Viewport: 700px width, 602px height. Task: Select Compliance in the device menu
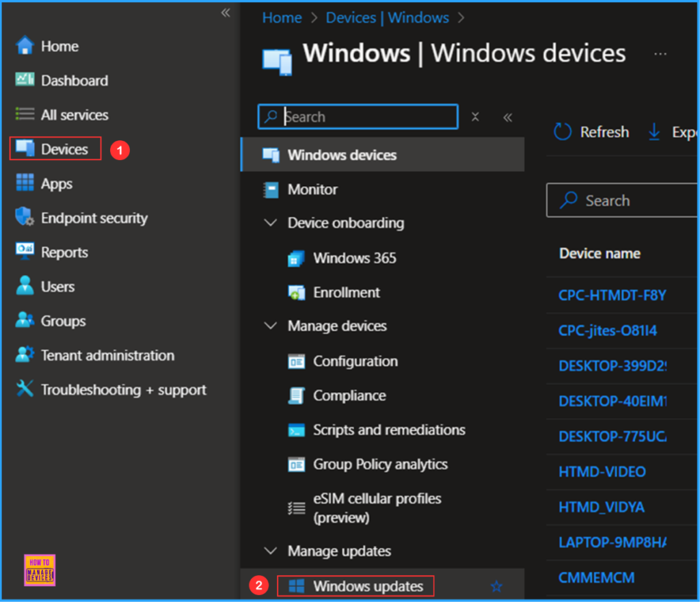click(x=349, y=395)
